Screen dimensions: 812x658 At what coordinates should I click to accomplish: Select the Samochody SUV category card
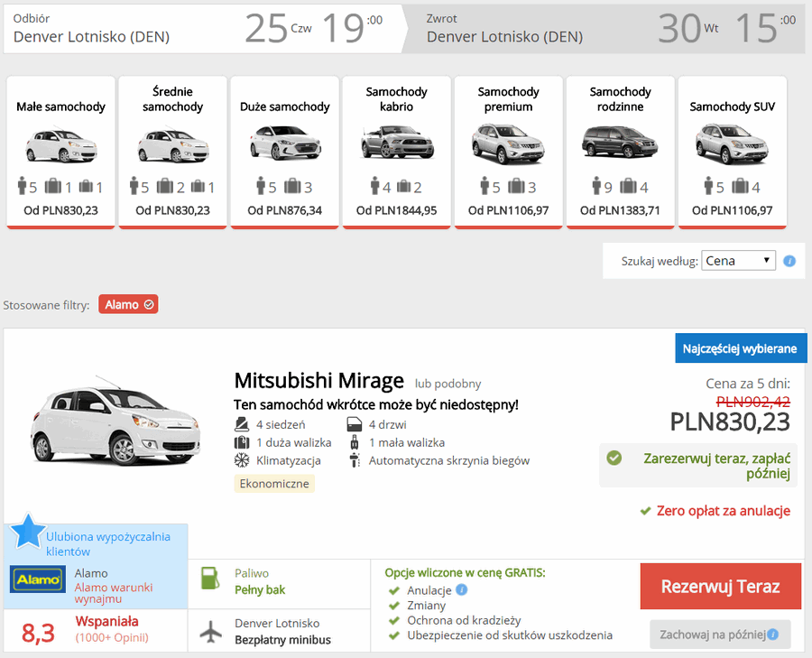click(x=732, y=152)
